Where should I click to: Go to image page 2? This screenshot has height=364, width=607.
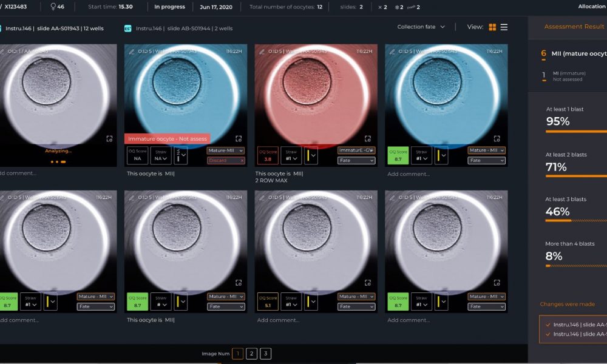coord(252,354)
